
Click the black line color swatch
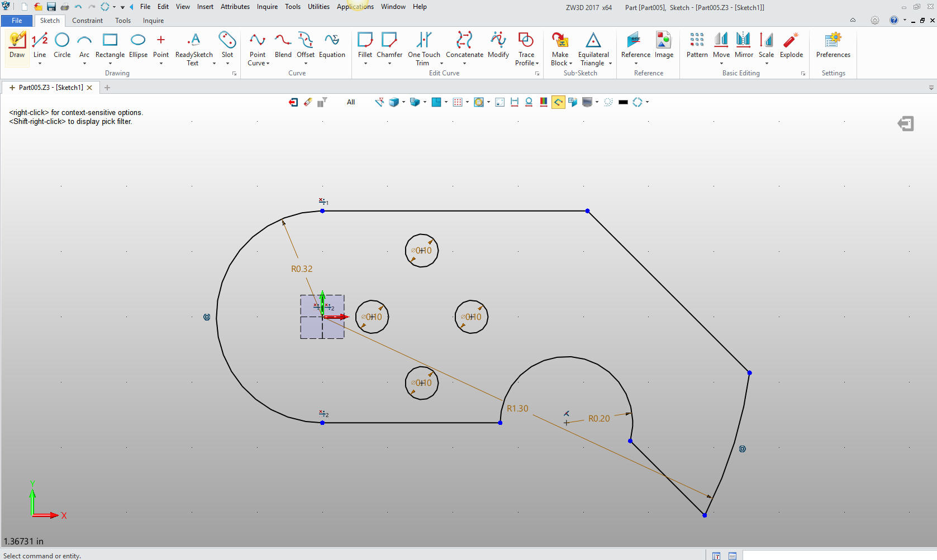(x=623, y=102)
